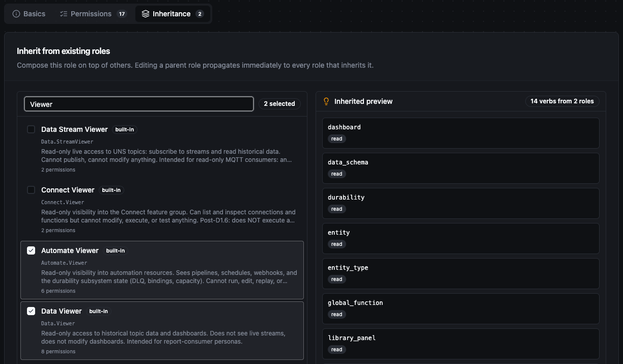Click the entity resource name in preview
Viewport: 623px width, 364px height.
coord(338,233)
